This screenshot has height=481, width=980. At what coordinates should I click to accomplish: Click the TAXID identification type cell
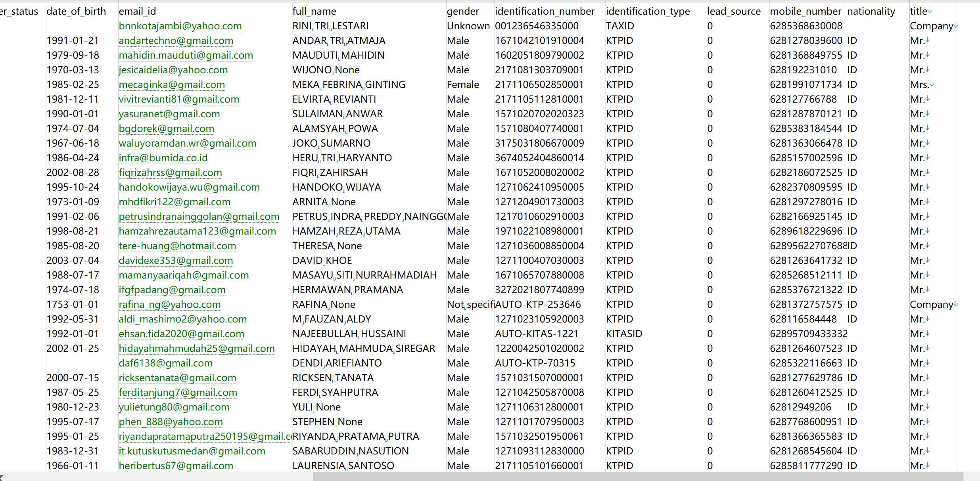[620, 26]
